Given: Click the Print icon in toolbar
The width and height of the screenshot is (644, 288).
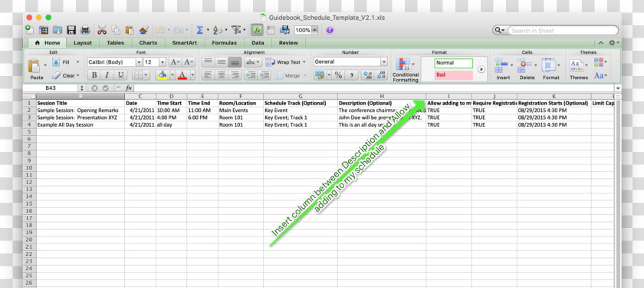Looking at the screenshot, I should [x=85, y=30].
